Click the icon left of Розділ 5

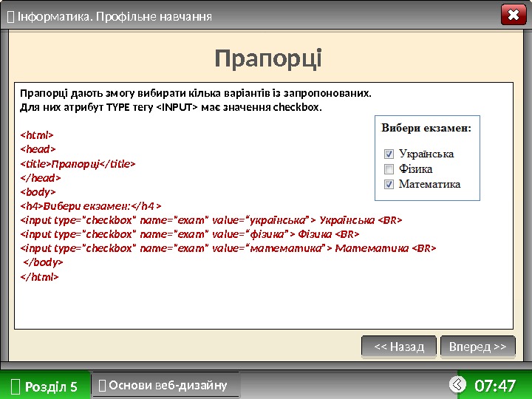[x=16, y=386]
